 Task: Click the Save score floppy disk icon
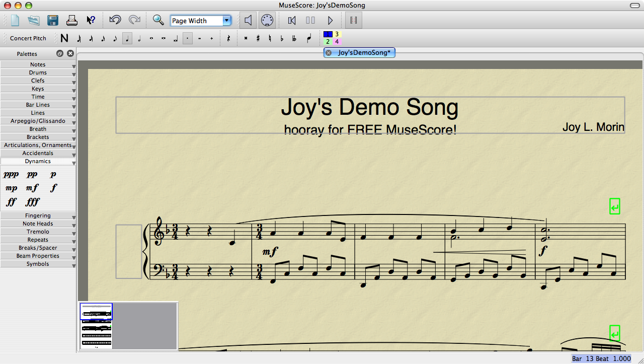pyautogui.click(x=53, y=20)
